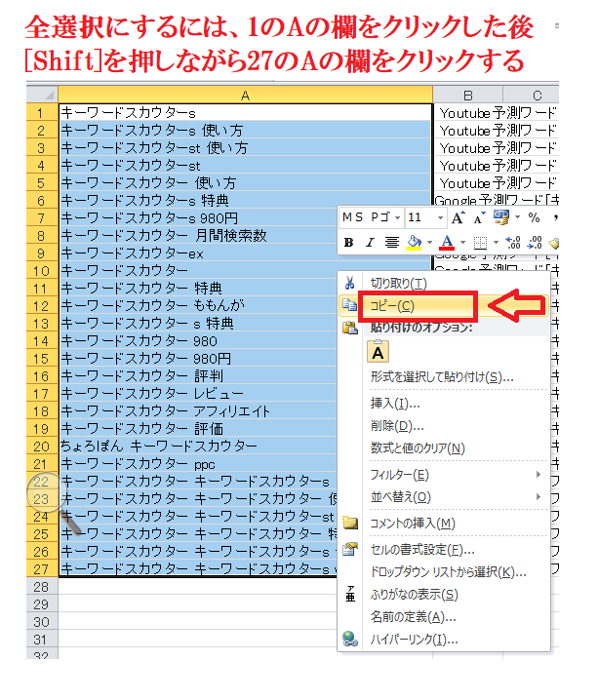The image size is (598, 700).
Task: Click cell キーワードスカウター ももんが
Action: pyautogui.click(x=199, y=306)
